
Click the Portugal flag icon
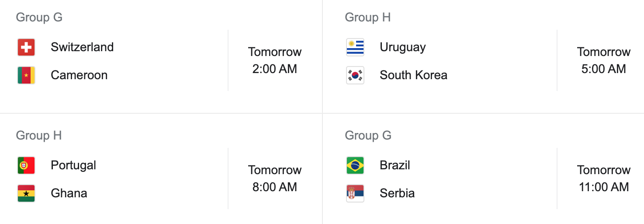[x=26, y=165]
